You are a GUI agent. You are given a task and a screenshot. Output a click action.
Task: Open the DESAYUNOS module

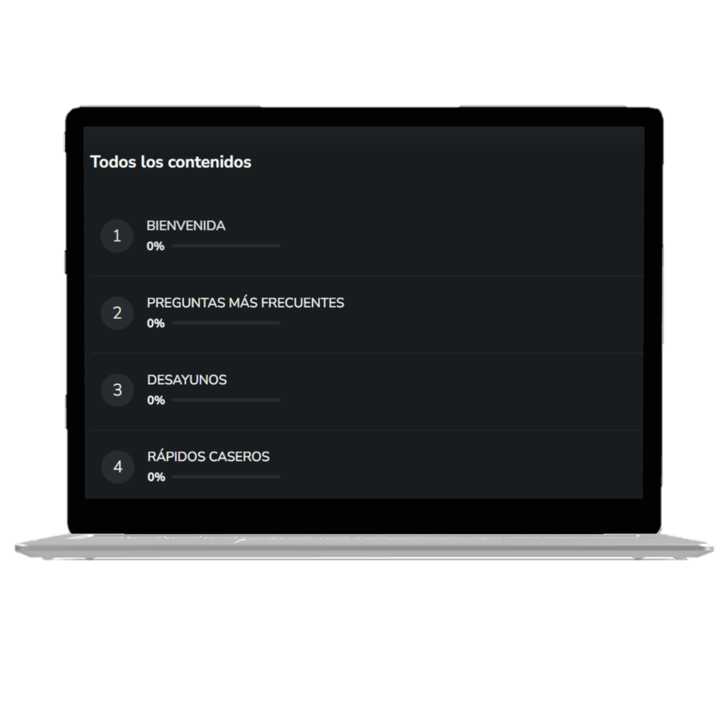pos(187,380)
